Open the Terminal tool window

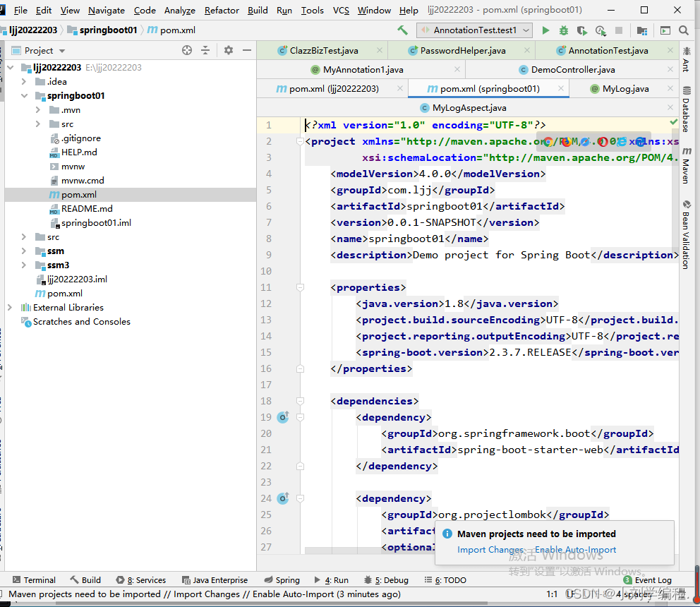click(35, 579)
